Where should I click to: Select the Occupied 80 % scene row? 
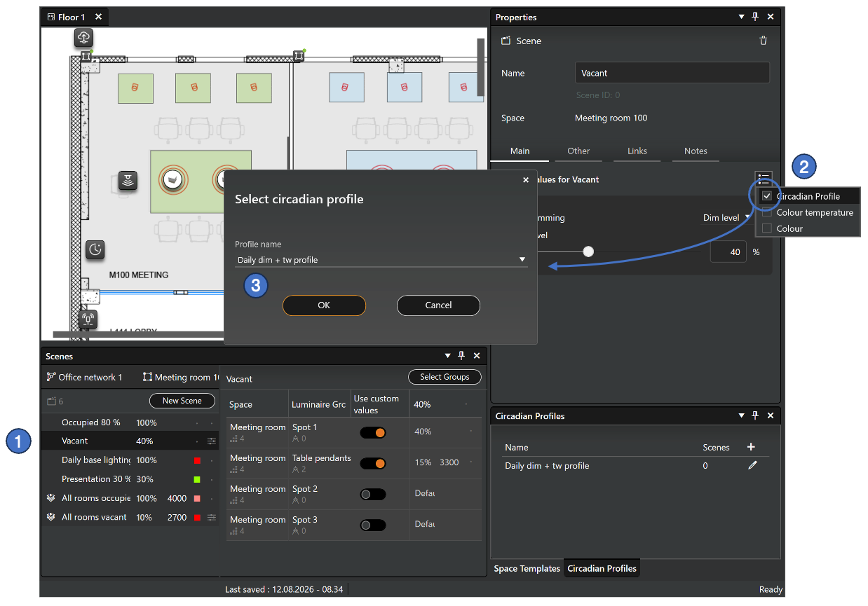coord(130,422)
